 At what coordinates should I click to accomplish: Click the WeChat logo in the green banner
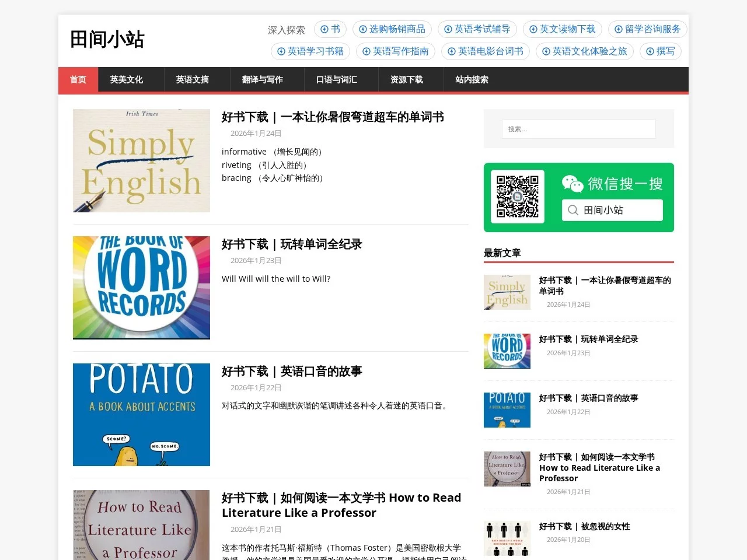tap(572, 184)
